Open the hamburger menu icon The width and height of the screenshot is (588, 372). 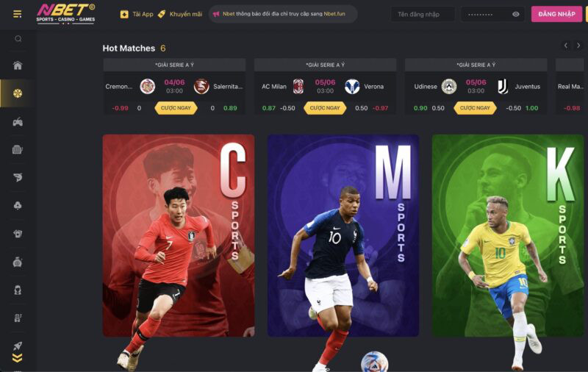(17, 14)
